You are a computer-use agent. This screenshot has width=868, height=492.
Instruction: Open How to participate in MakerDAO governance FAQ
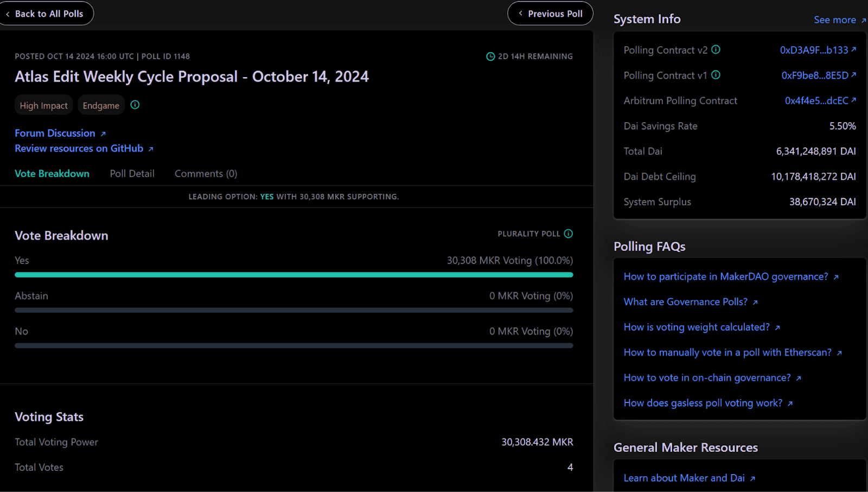[726, 276]
